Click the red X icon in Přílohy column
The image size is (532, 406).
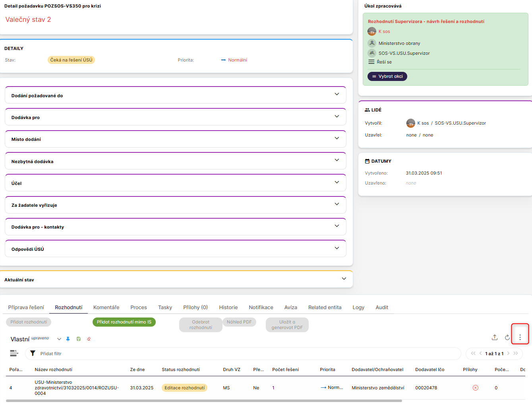[475, 388]
